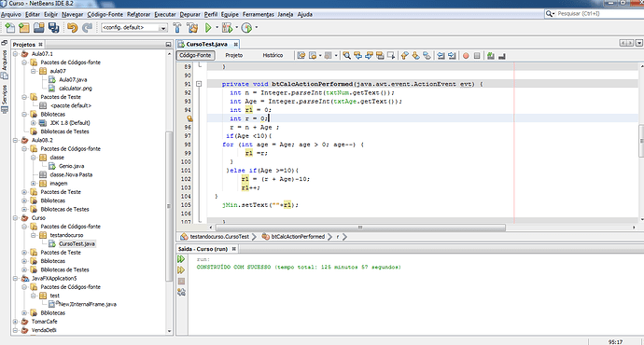Collapse the Aula07.1 project node

click(15, 54)
